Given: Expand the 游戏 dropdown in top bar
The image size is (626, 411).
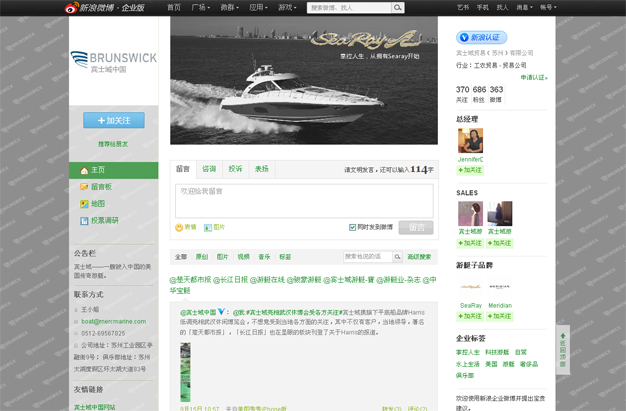Looking at the screenshot, I should click(287, 7).
